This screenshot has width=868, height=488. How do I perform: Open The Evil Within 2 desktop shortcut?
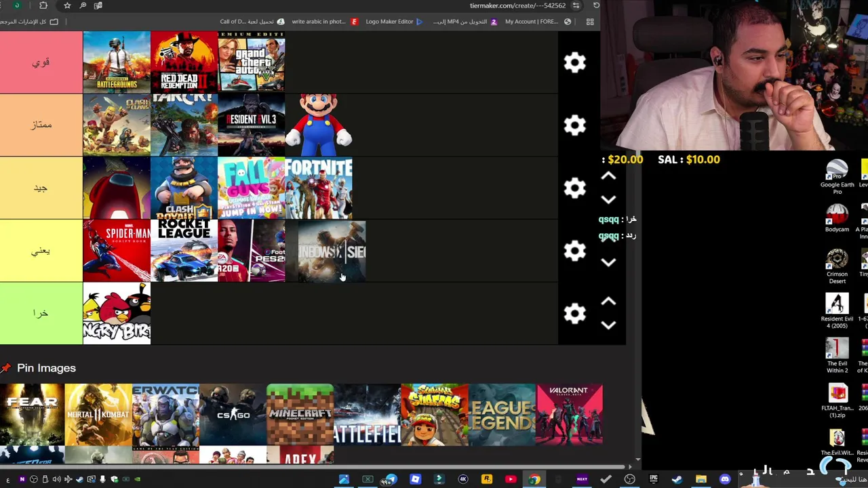[x=837, y=356]
